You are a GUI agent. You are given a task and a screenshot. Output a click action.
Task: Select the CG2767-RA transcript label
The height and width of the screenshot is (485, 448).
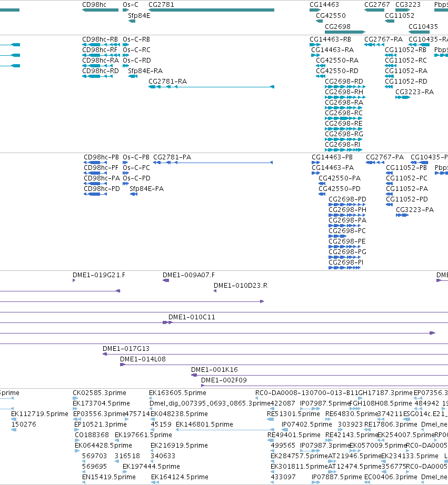[x=383, y=39]
